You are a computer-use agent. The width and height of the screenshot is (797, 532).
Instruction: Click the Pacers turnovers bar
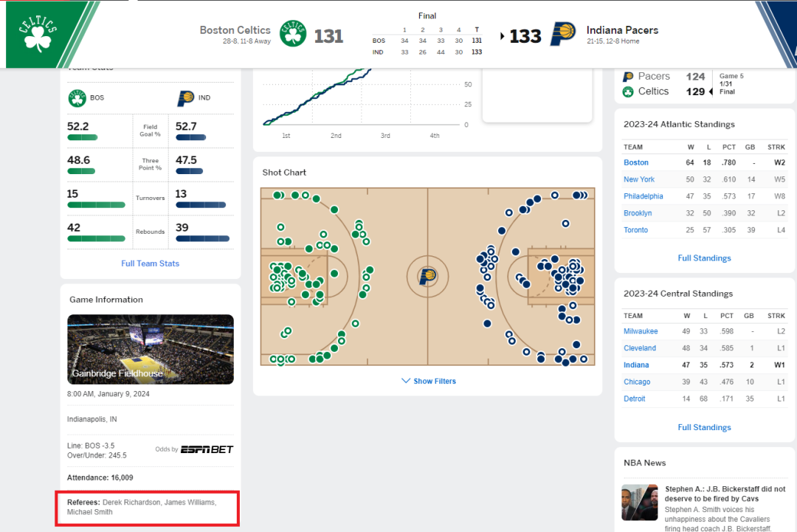pyautogui.click(x=201, y=205)
